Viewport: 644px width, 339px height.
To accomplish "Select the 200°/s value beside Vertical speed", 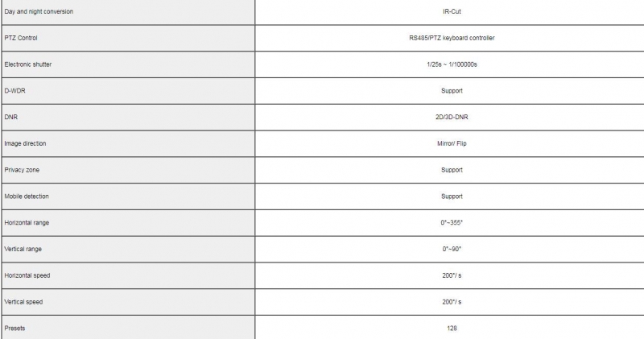I will (x=452, y=302).
